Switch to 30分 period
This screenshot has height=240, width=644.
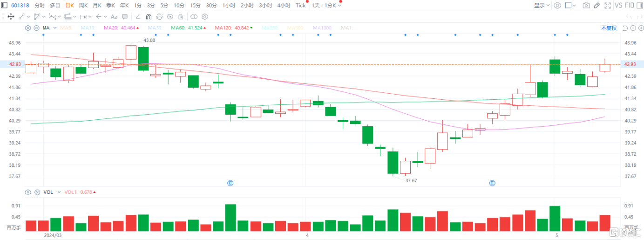point(211,6)
